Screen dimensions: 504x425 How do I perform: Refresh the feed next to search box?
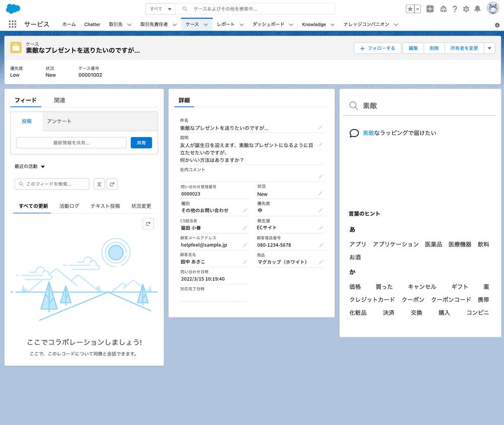[x=112, y=184]
